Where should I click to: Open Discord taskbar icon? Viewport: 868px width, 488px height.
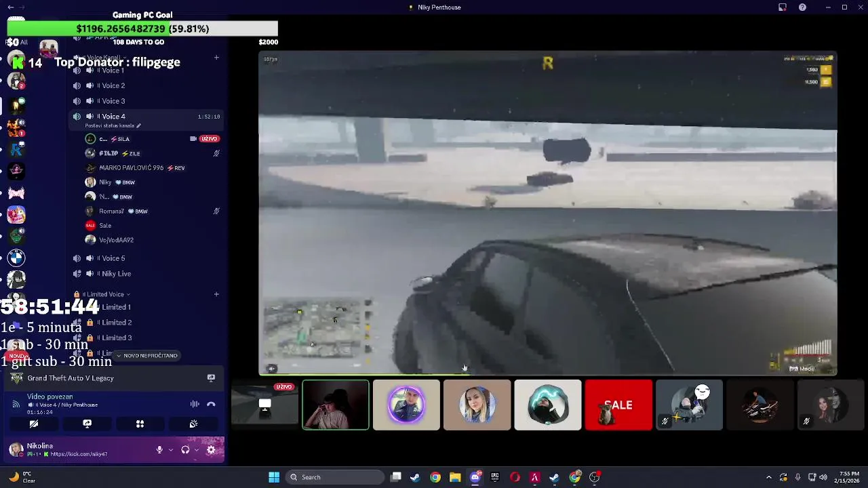475,477
